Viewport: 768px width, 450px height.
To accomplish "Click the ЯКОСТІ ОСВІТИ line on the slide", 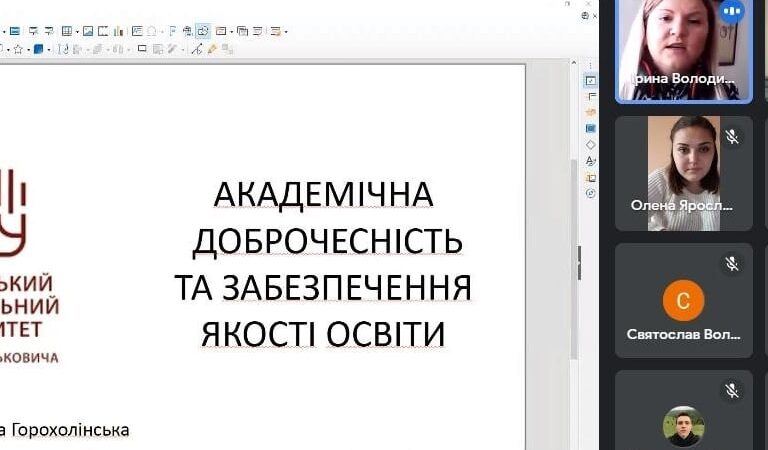I will point(323,334).
